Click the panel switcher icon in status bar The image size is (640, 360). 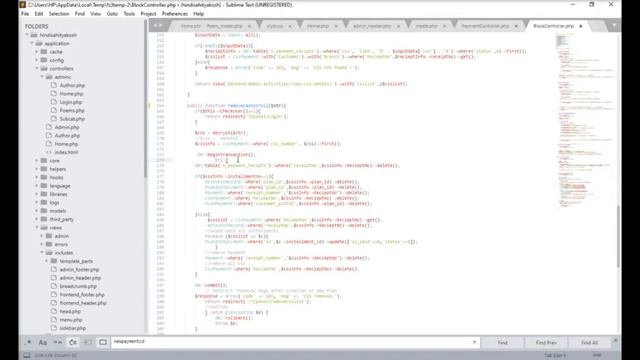click(x=27, y=356)
